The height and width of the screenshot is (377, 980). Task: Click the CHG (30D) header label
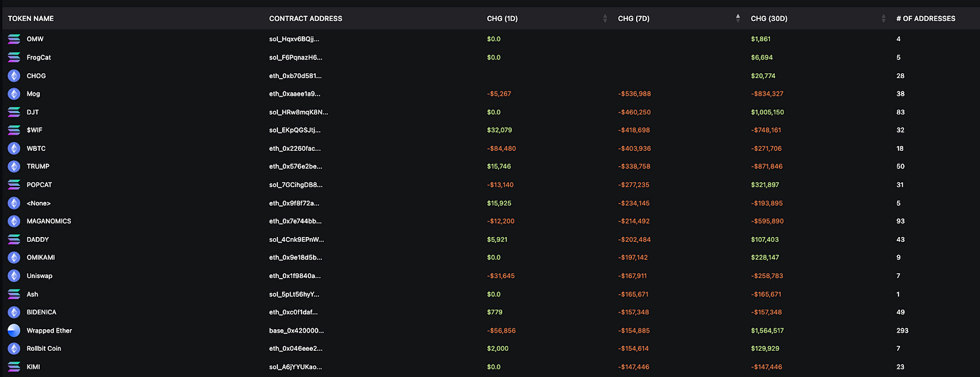click(x=769, y=19)
